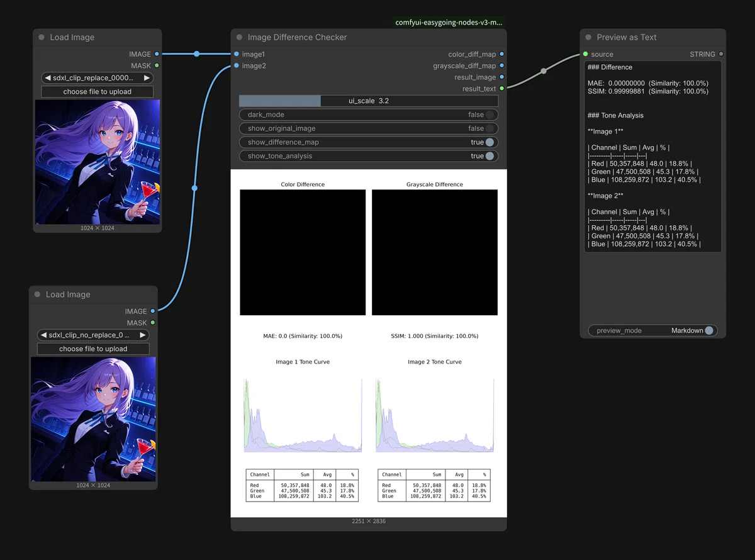Turn off the show_difference_map switch
755x560 pixels.
(x=489, y=142)
